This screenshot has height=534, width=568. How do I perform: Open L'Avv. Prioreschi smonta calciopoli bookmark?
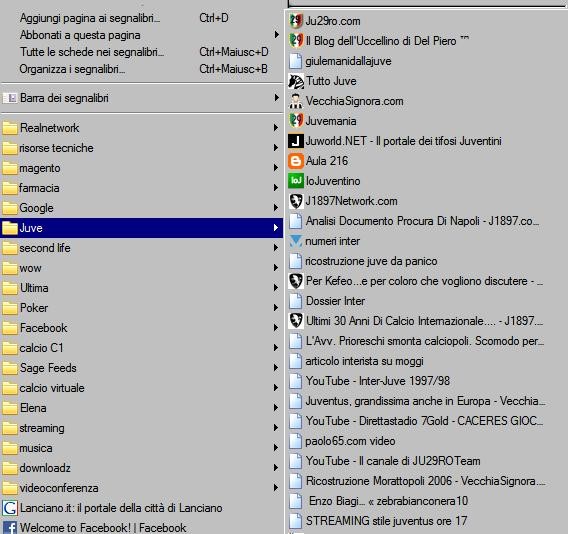click(426, 341)
